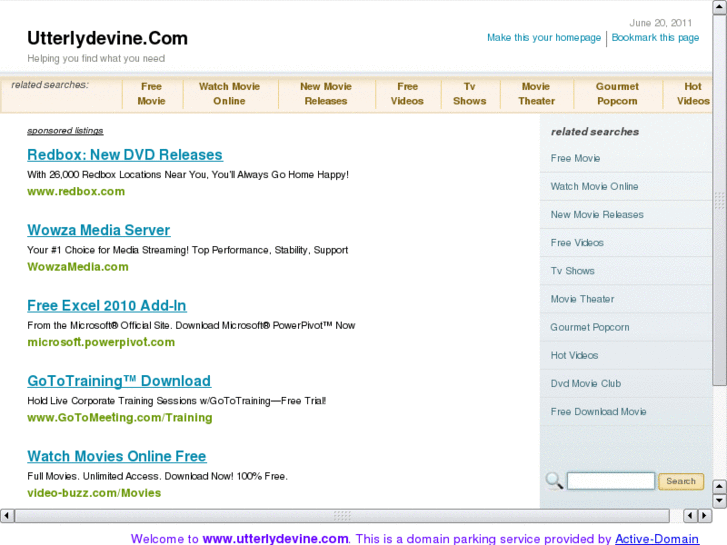Click the vertical scrollbar up arrow

(x=719, y=8)
